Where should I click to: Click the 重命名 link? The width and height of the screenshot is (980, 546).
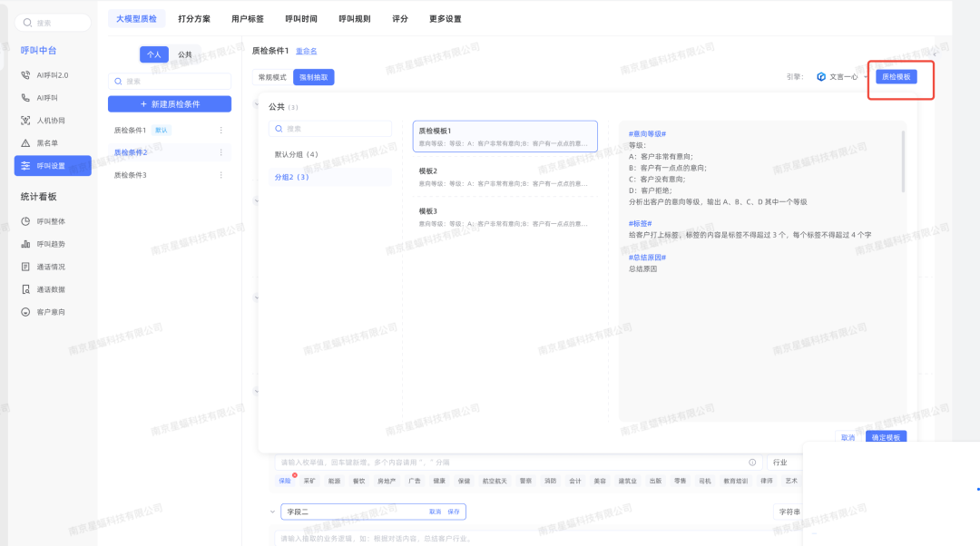click(x=306, y=51)
